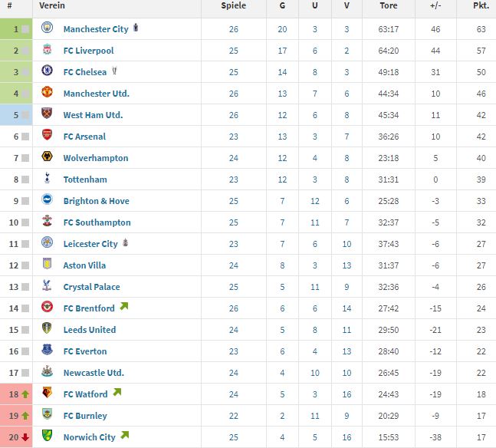Click the Manchester City club crest
Image resolution: width=496 pixels, height=448 pixels.
pos(47,28)
